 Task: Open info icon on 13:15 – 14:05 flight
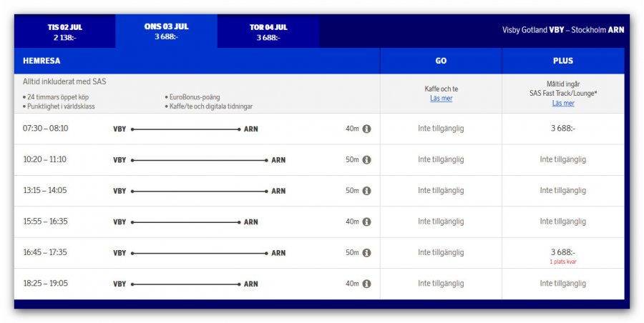pyautogui.click(x=366, y=191)
